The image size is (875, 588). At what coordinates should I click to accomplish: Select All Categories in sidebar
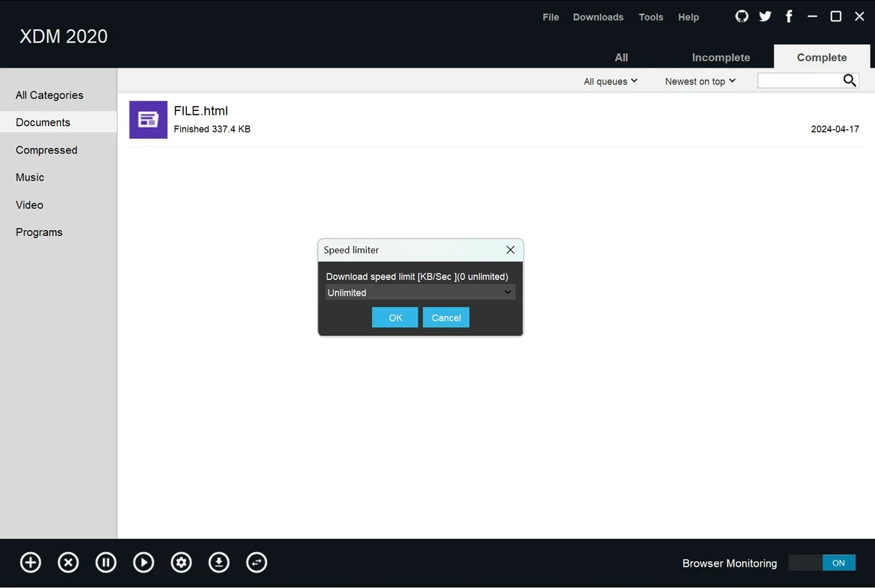59,96
